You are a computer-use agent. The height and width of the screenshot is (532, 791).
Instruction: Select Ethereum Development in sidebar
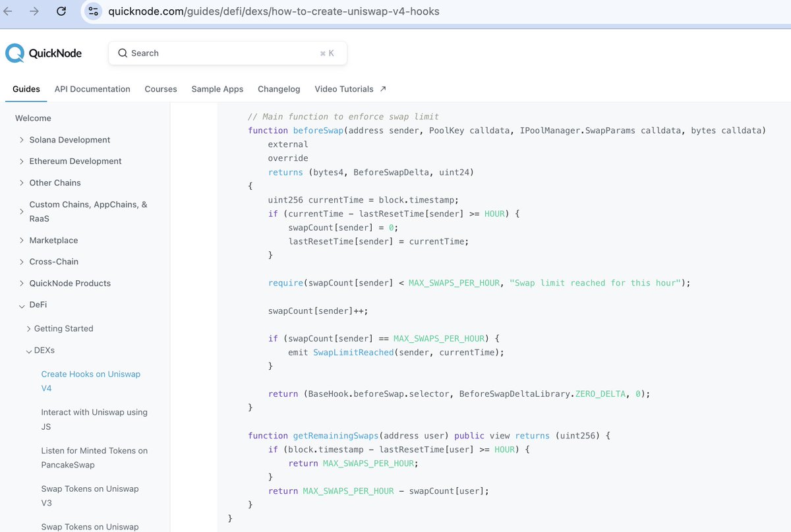(75, 161)
